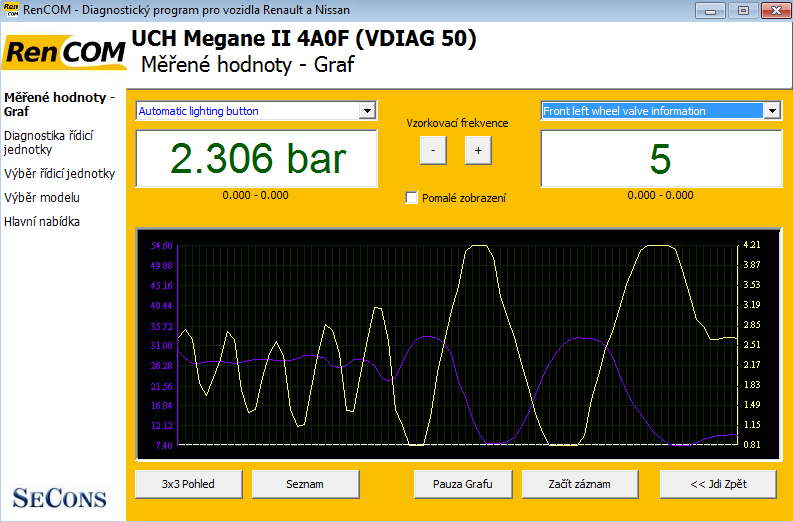793x522 pixels.
Task: Open Výběr modelu from sidebar
Action: 42,197
